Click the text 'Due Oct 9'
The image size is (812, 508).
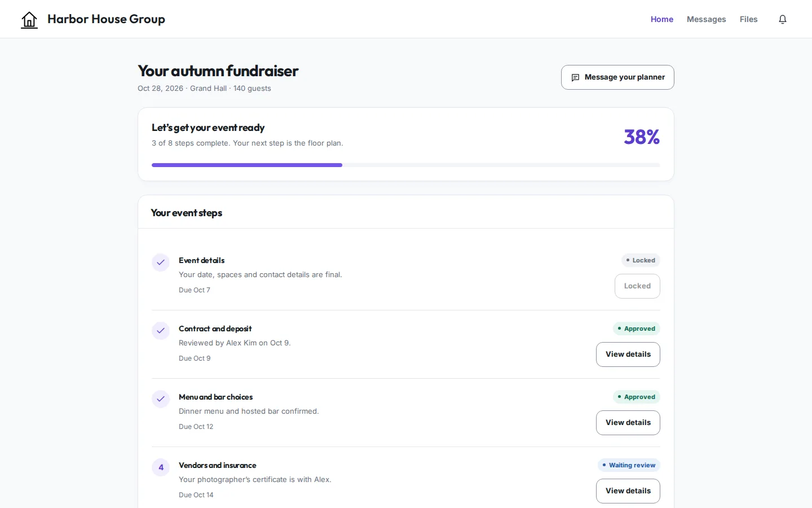[x=195, y=358]
